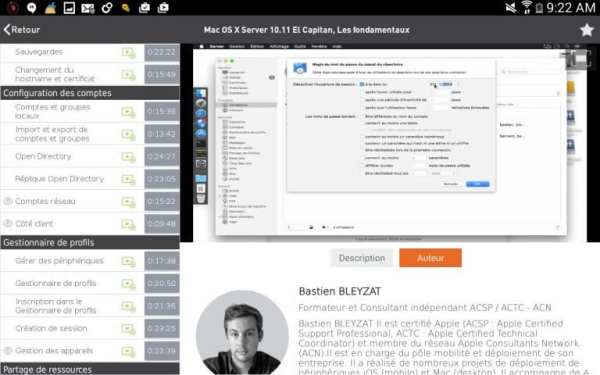Open the Réplique Open Directory lesson
600x375 pixels.
pyautogui.click(x=59, y=179)
